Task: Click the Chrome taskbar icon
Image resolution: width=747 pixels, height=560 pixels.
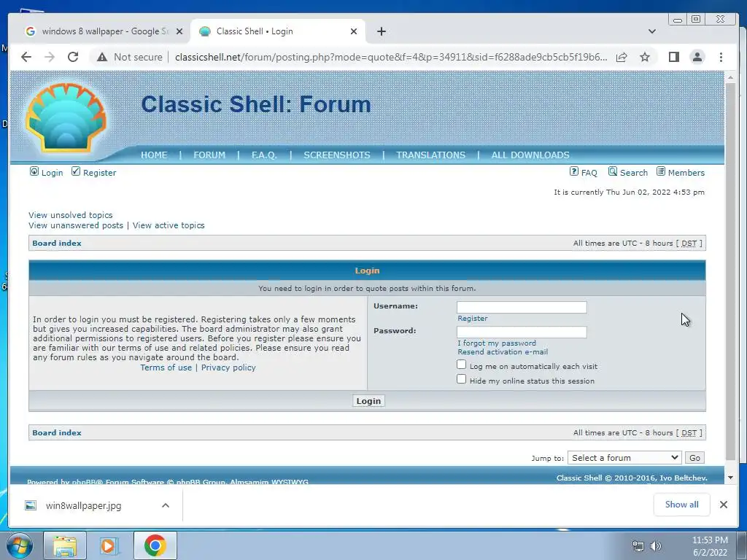Action: coord(155,545)
